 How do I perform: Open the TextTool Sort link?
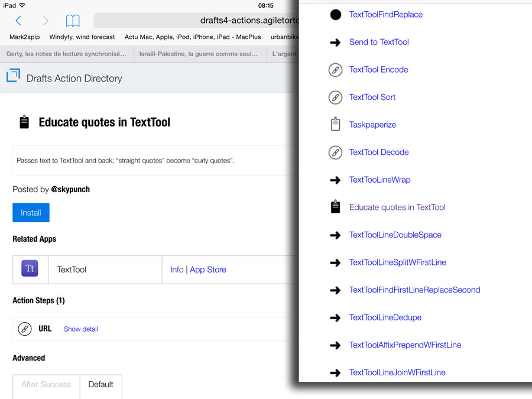click(x=372, y=97)
